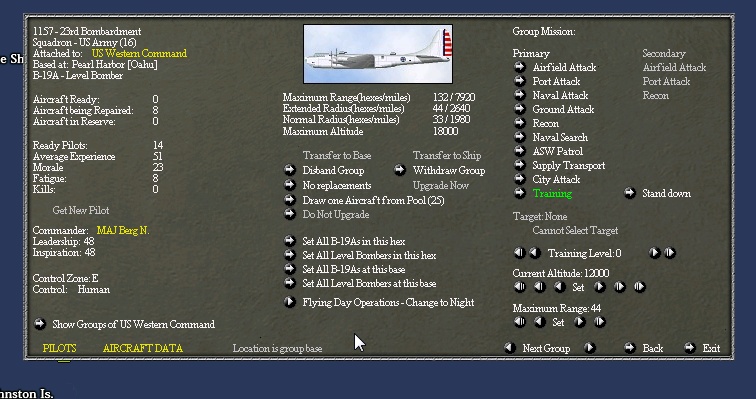Select secondary mission Recon
The height and width of the screenshot is (399, 756).
coord(655,95)
